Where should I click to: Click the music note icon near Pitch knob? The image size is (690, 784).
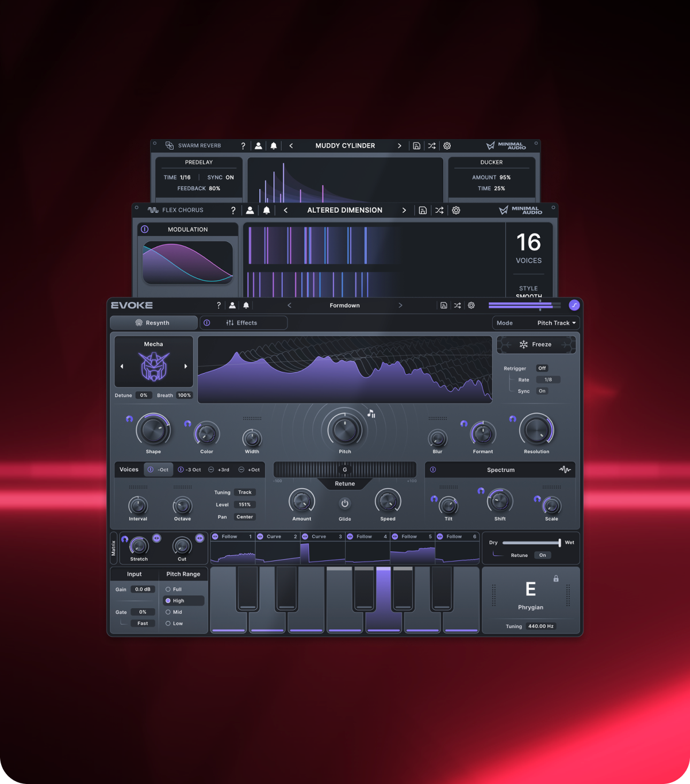coord(371,413)
